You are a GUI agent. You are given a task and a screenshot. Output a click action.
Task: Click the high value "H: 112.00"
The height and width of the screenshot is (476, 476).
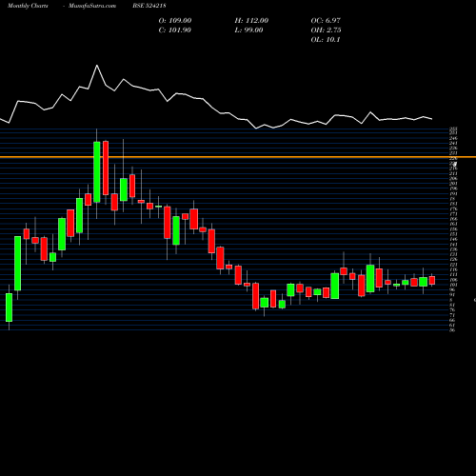(251, 20)
